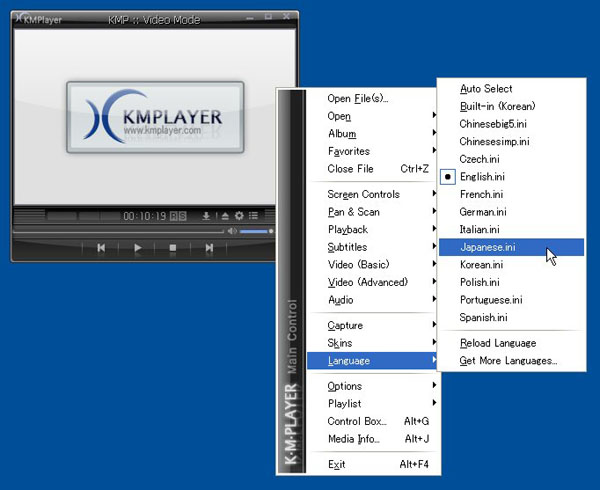The width and height of the screenshot is (600, 490).
Task: Select Polish.ini language
Action: [512, 282]
